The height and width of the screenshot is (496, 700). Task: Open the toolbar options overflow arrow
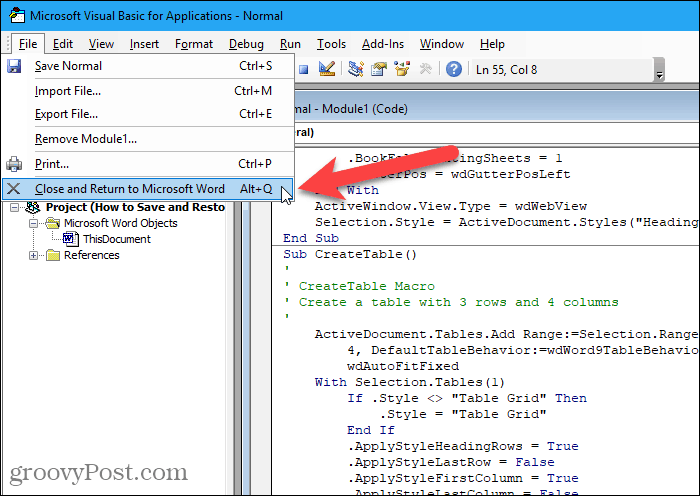[659, 70]
